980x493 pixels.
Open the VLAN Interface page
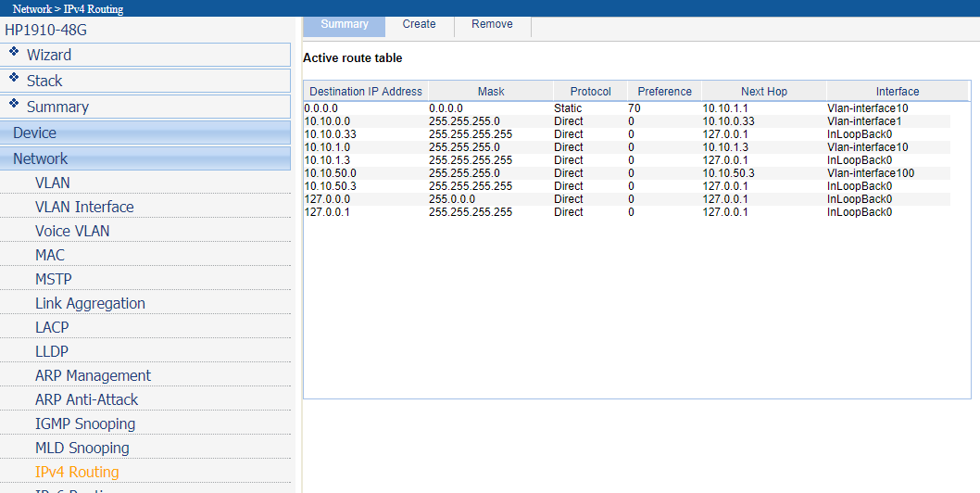pos(84,207)
